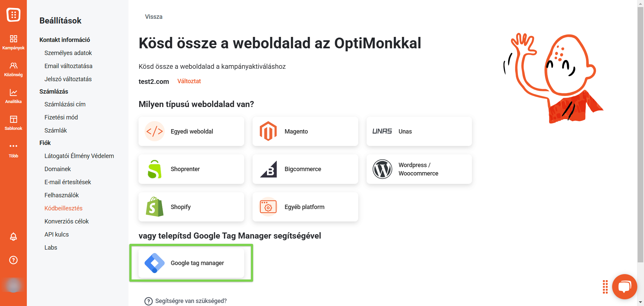Click the help question mark sidebar icon
The image size is (644, 306).
pos(13,260)
